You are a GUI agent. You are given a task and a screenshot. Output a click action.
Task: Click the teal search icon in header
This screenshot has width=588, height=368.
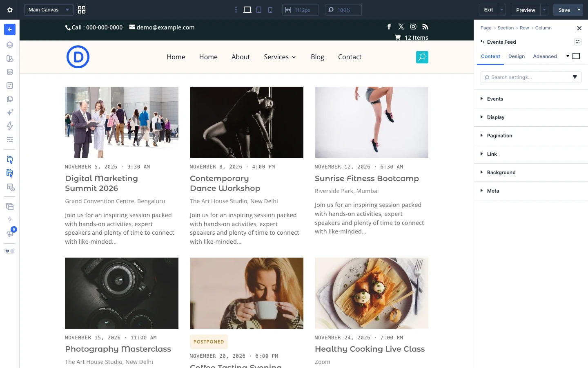click(422, 57)
